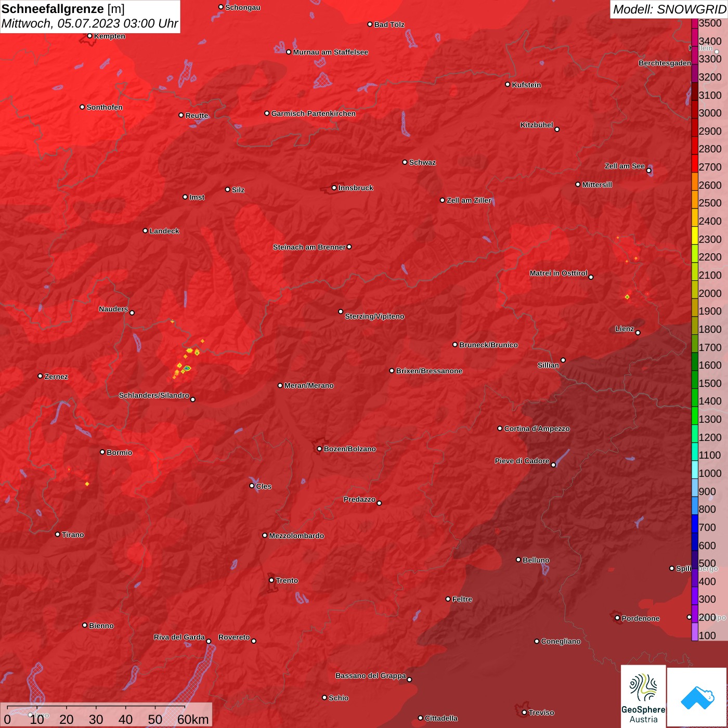Click the 3500 magenta legend swatch
This screenshot has height=728, width=728.
pyautogui.click(x=695, y=23)
